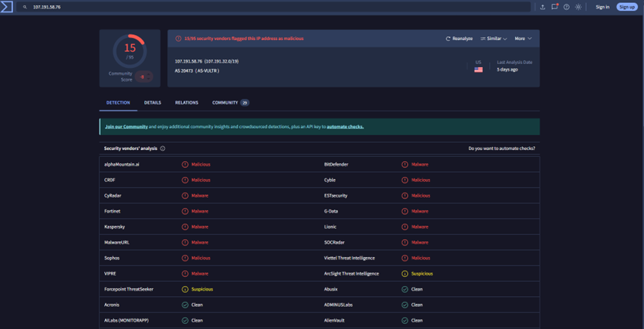Click the Sign up button
This screenshot has height=329, width=644.
pyautogui.click(x=627, y=7)
